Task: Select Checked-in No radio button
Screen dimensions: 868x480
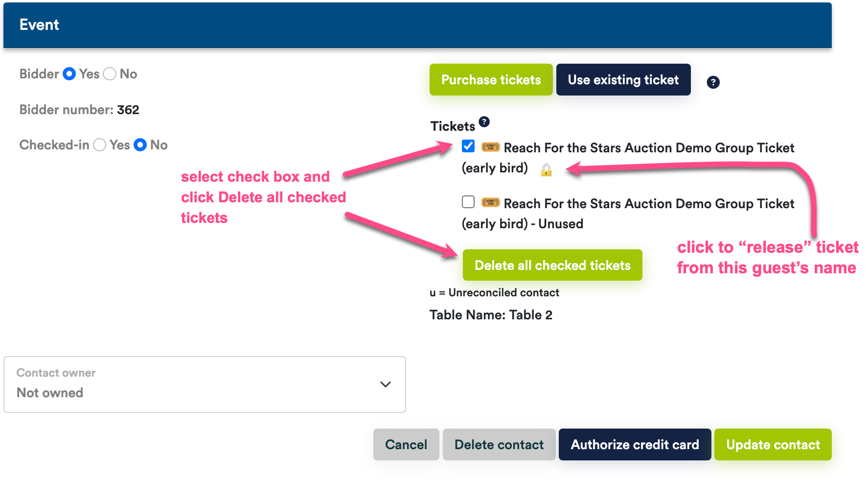Action: pyautogui.click(x=140, y=145)
